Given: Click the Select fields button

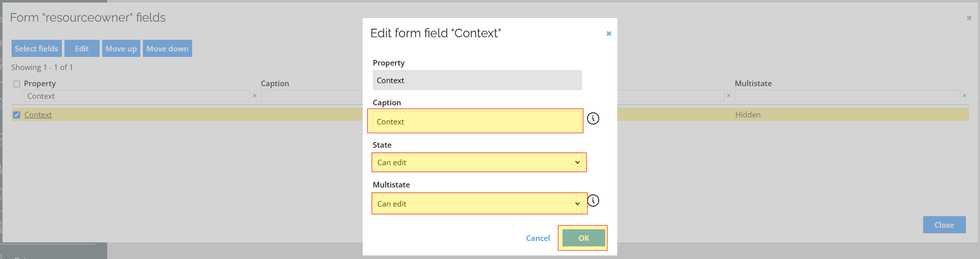Looking at the screenshot, I should pyautogui.click(x=37, y=48).
